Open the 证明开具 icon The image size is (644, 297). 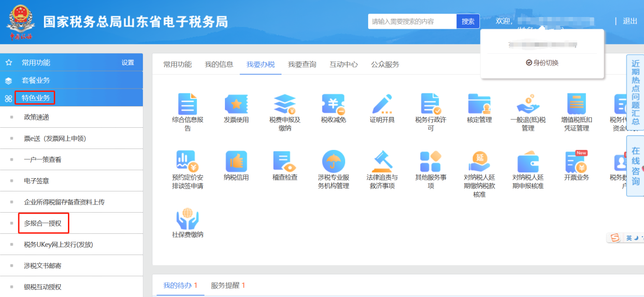point(382,104)
